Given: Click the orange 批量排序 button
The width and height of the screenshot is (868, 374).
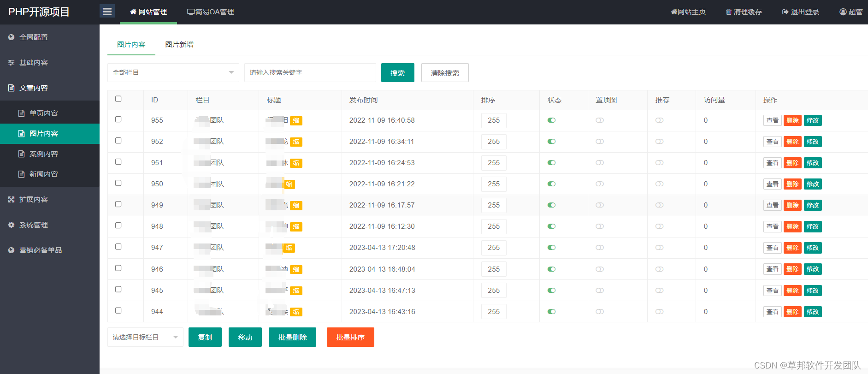Looking at the screenshot, I should (350, 337).
